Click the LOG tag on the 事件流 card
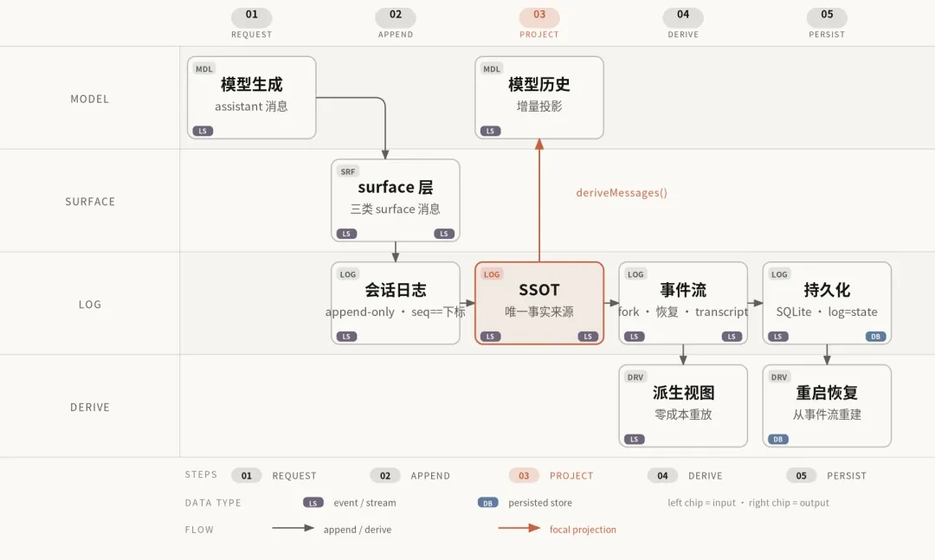This screenshot has width=935, height=560. click(635, 274)
